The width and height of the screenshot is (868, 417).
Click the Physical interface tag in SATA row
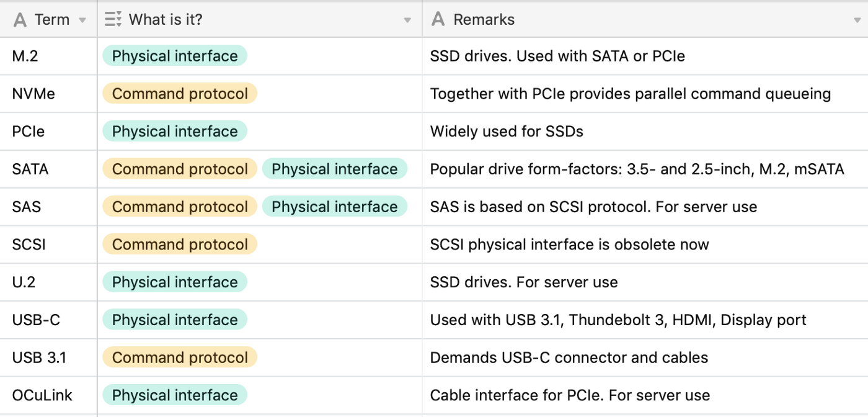[x=334, y=169]
